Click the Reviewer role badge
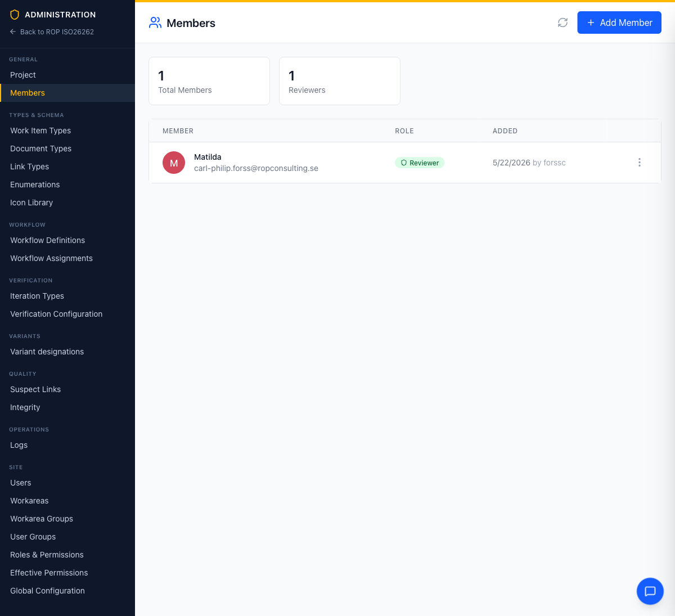 [x=420, y=163]
